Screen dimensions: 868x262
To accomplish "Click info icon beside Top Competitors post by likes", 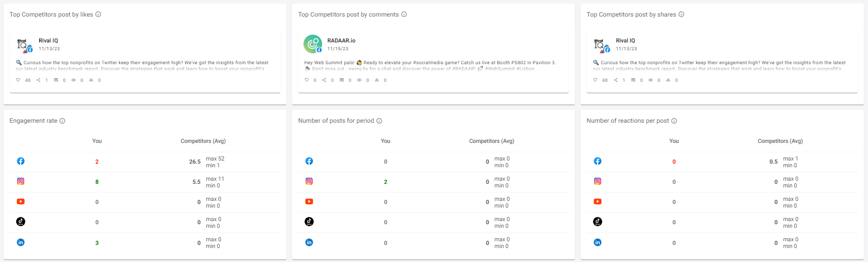I will coord(98,14).
